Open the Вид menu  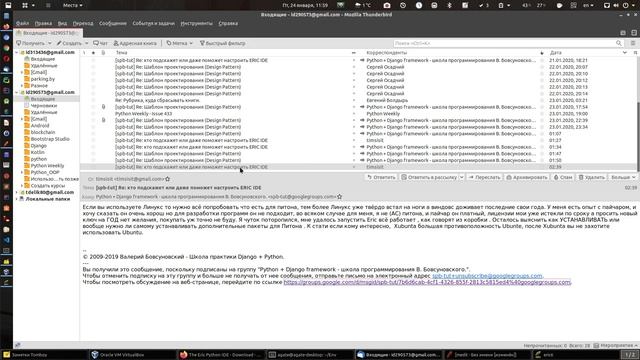tap(62, 23)
